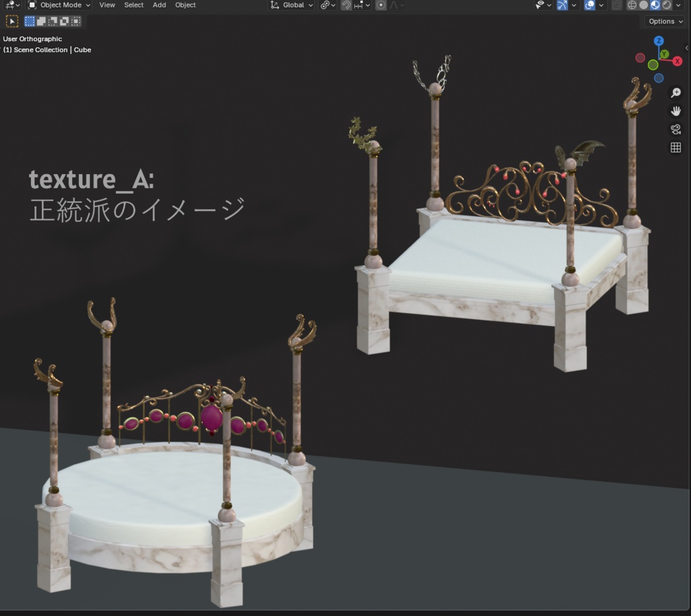Switch to camera view using the camera icon
The height and width of the screenshot is (616, 691).
[675, 129]
